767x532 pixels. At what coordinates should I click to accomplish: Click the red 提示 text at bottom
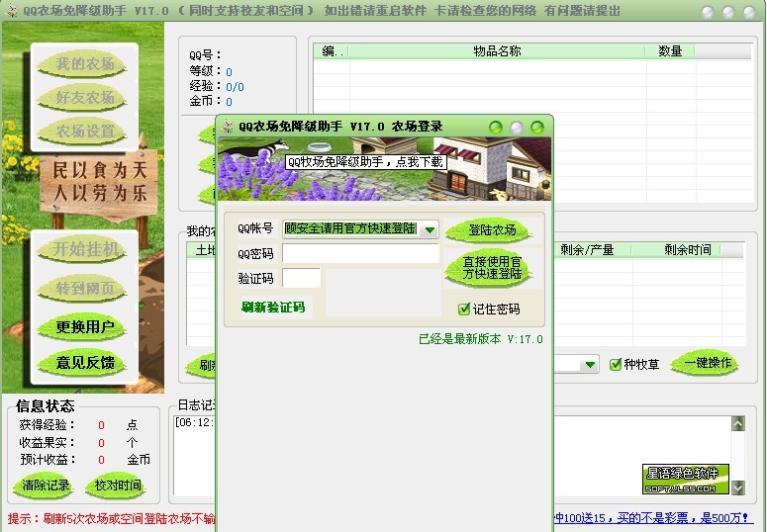coord(112,518)
